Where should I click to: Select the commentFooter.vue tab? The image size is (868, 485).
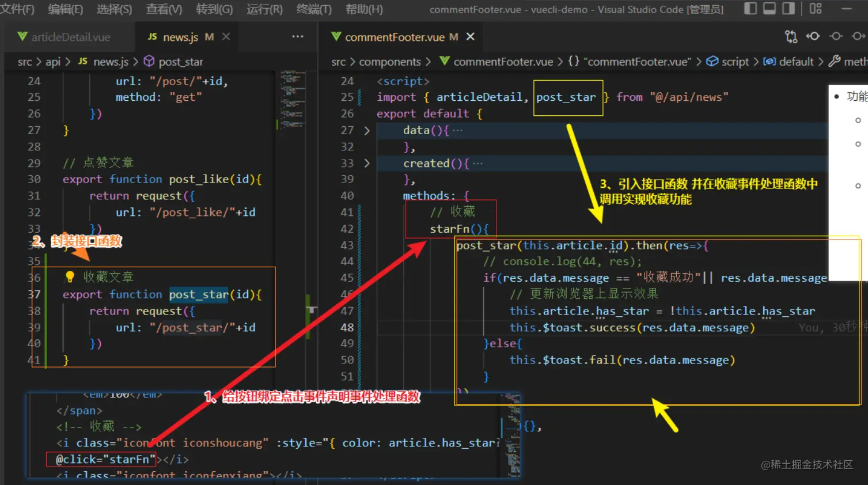tap(395, 37)
